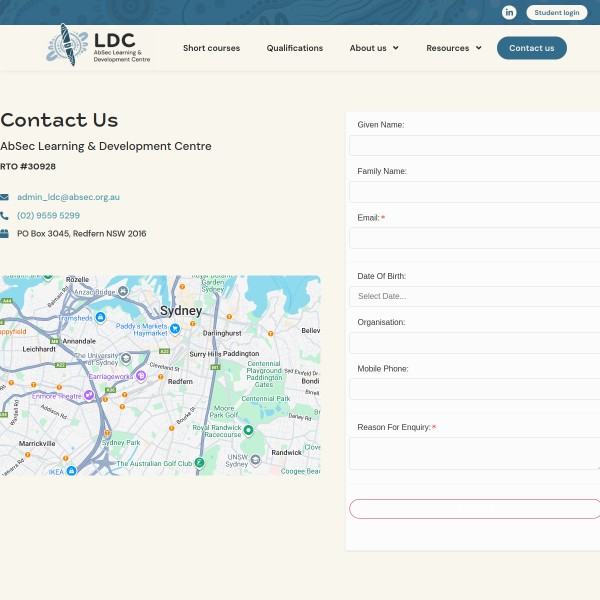Open the Date Of Birth date picker
This screenshot has height=600, width=600.
(475, 296)
